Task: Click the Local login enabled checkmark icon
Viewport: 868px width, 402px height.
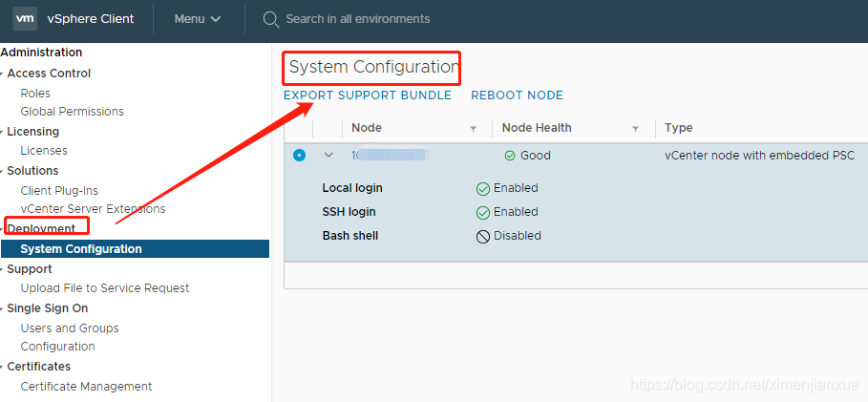Action: (483, 189)
